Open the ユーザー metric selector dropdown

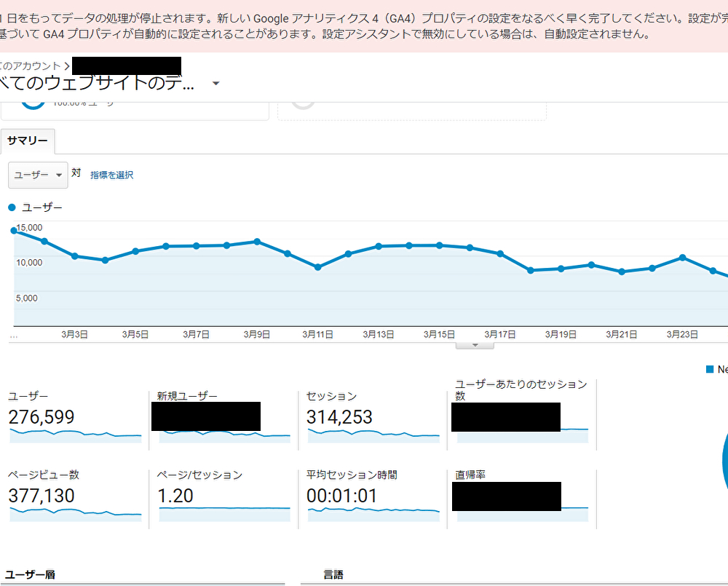[37, 175]
